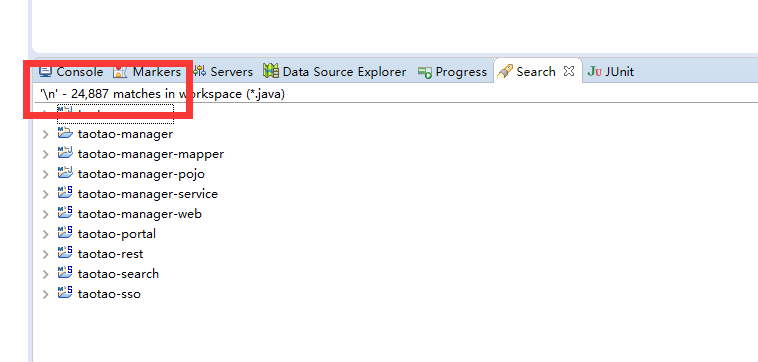Select the taotao-portal row text
The width and height of the screenshot is (758, 362).
[x=117, y=234]
